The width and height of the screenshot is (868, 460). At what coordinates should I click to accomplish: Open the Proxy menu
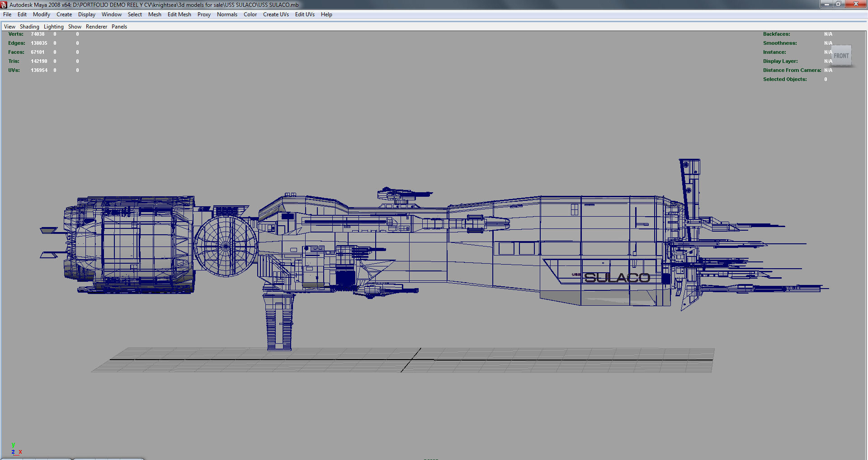[x=204, y=14]
